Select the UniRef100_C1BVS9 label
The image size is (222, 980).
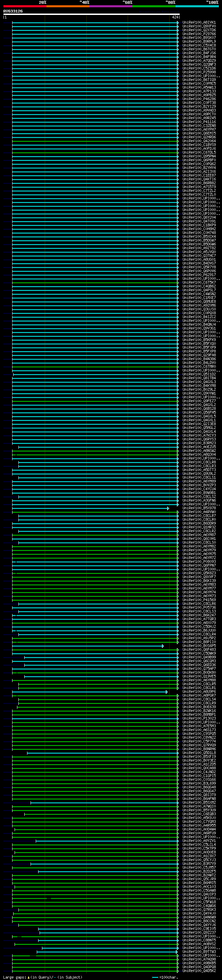(199, 145)
